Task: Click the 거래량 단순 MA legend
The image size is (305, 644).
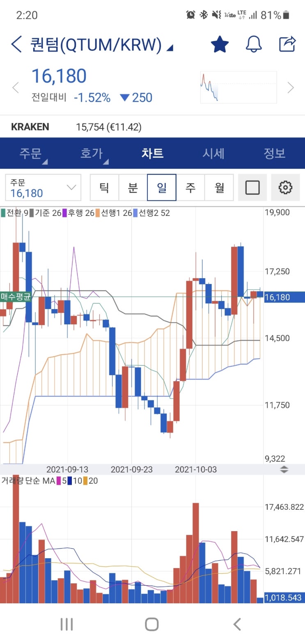Action: click(x=49, y=481)
